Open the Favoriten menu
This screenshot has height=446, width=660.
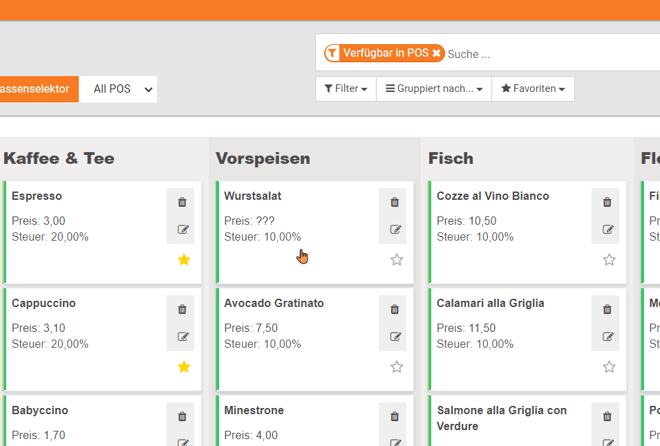click(533, 89)
